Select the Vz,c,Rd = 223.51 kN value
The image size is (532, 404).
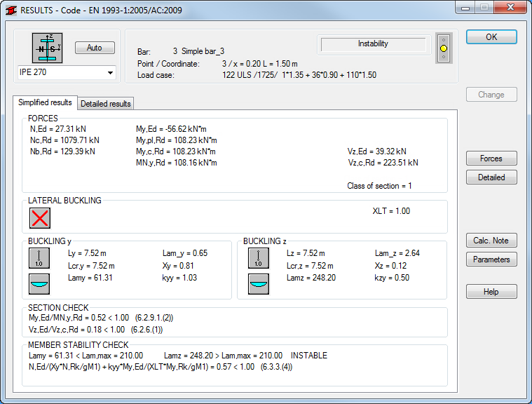383,163
